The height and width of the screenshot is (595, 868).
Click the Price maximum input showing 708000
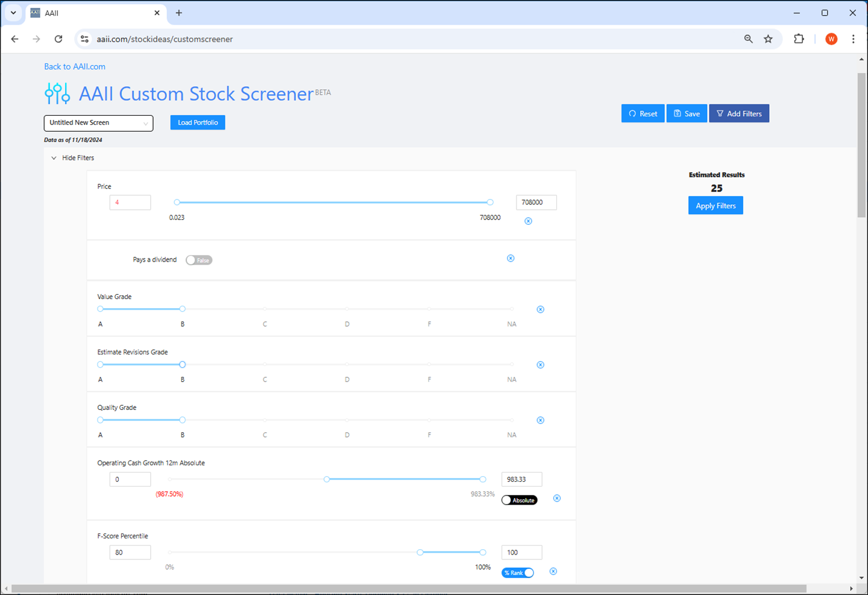(x=536, y=203)
